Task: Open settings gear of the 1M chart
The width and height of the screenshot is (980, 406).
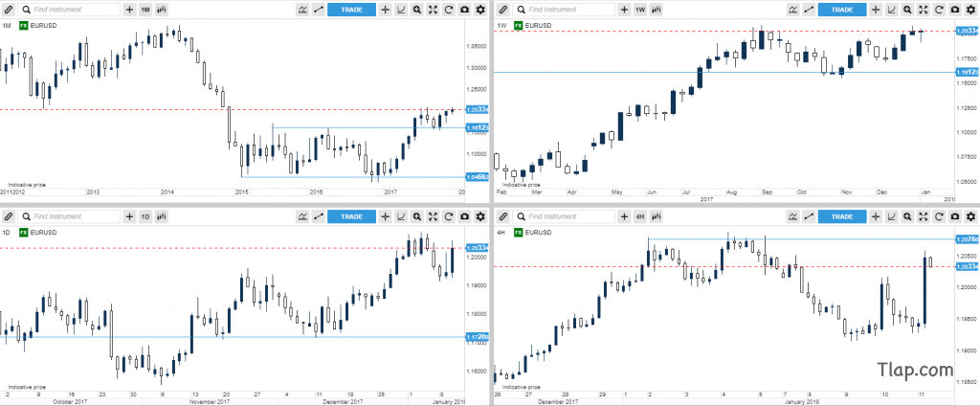Action: [480, 10]
